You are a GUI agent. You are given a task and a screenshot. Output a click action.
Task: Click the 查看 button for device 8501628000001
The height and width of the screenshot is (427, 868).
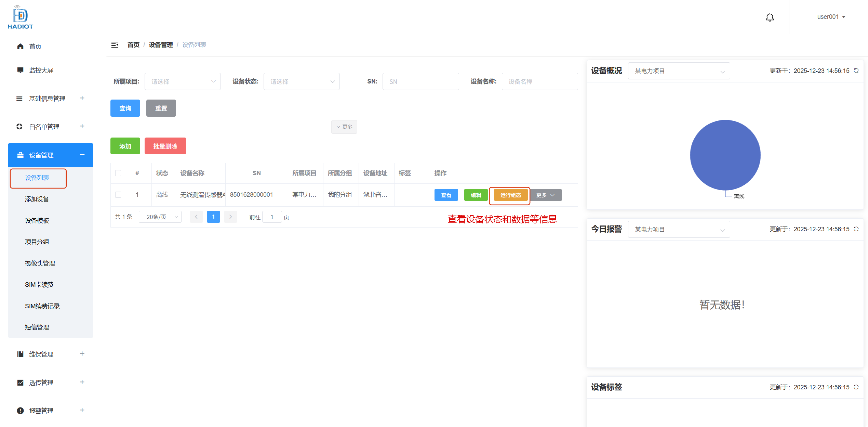click(446, 195)
